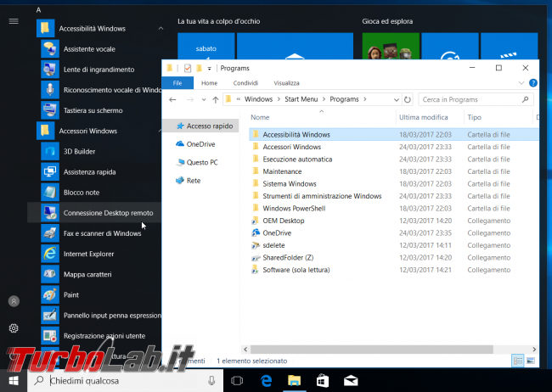Launch Internet Explorer from Start menu

(101, 254)
